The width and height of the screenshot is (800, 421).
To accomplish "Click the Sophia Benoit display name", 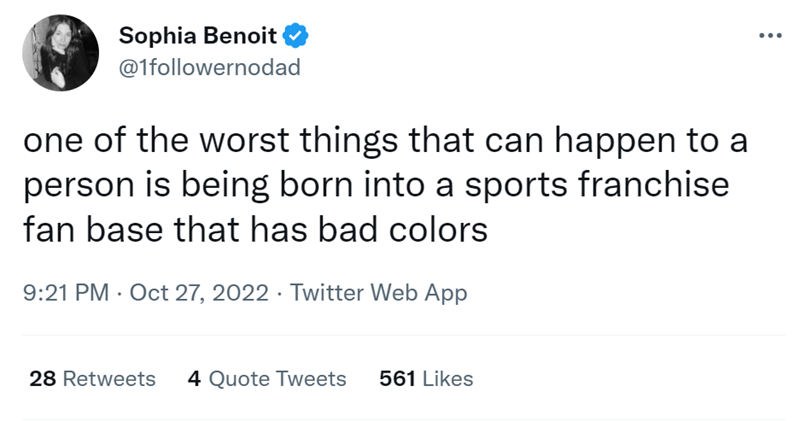I will coord(199,37).
